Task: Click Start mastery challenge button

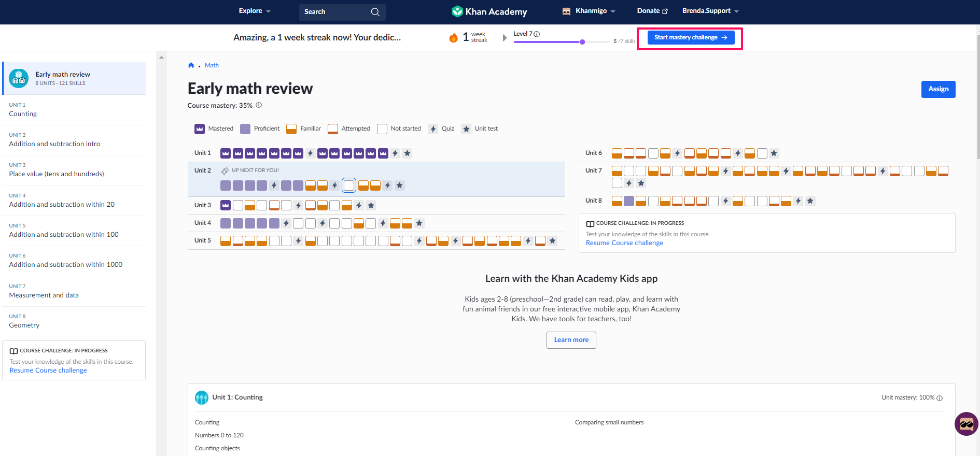Action: click(691, 37)
